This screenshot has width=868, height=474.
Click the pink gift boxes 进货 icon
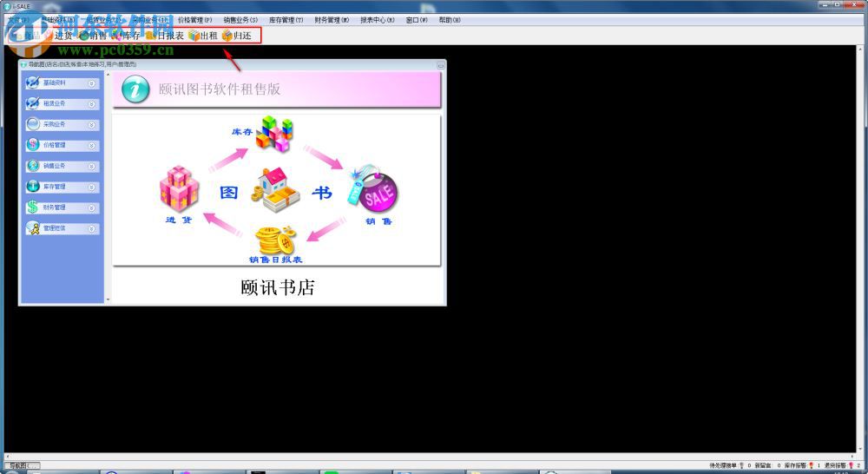pyautogui.click(x=179, y=188)
